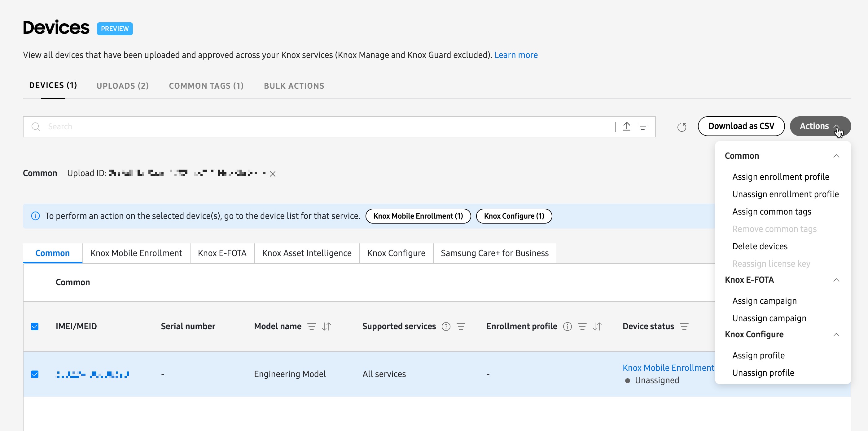Click the refresh icon near Download as CSV
The width and height of the screenshot is (868, 431).
682,127
